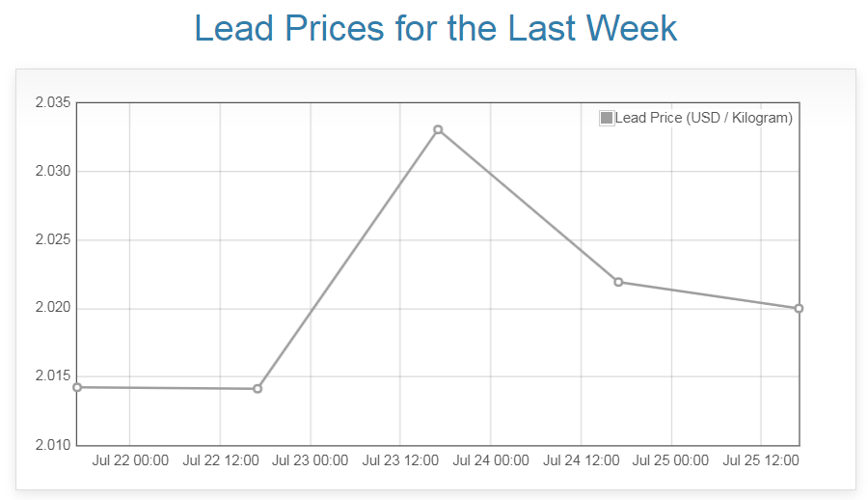Image resolution: width=868 pixels, height=500 pixels.
Task: Select the Jul 23 00:00 x-axis label
Action: 311,460
